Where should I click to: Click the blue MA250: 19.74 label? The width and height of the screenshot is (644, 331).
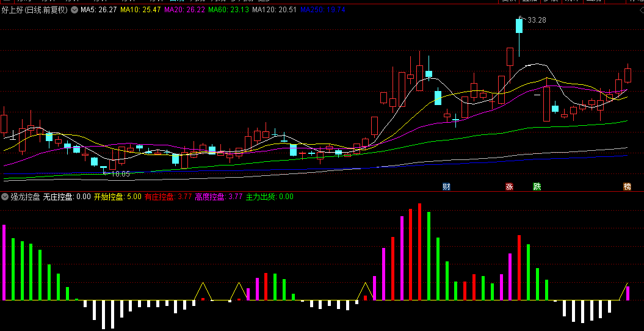323,10
